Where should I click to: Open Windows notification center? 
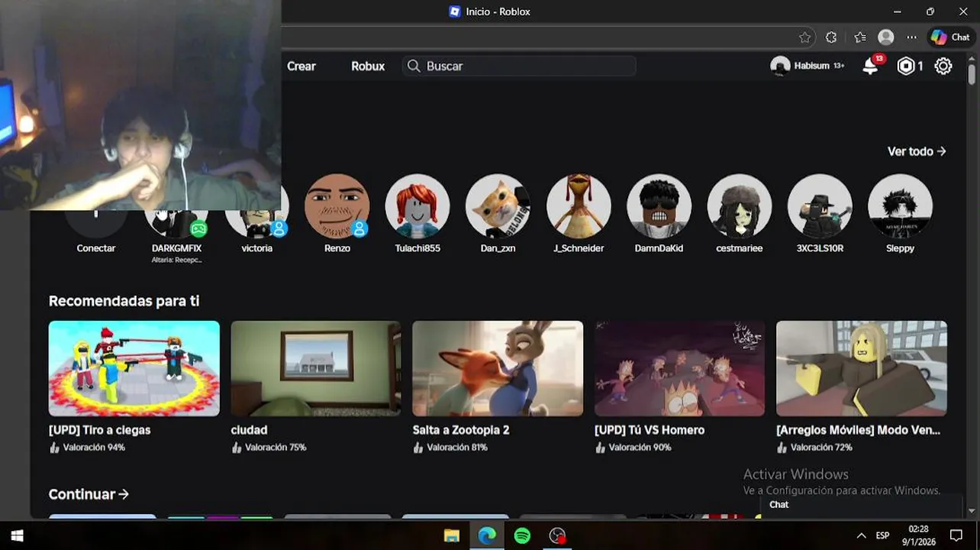pyautogui.click(x=956, y=535)
